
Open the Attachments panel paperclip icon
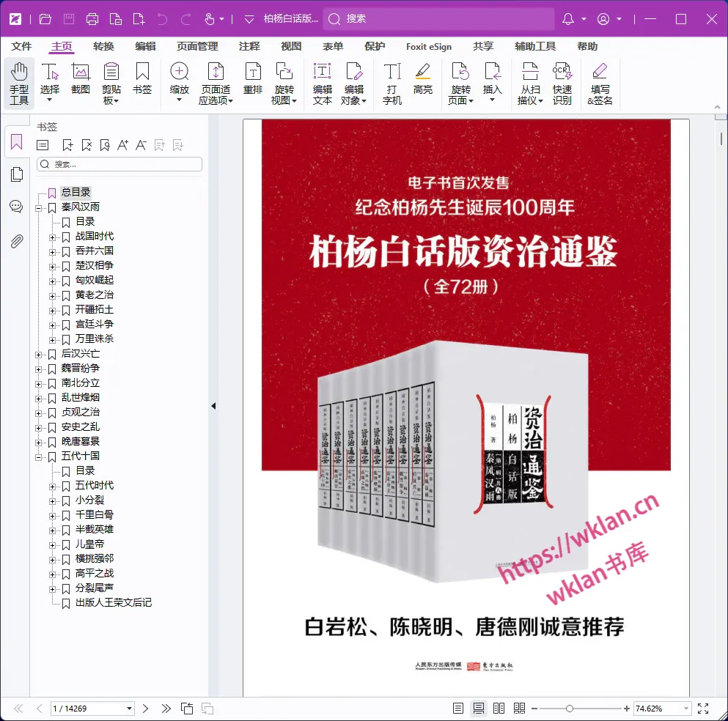tap(16, 241)
